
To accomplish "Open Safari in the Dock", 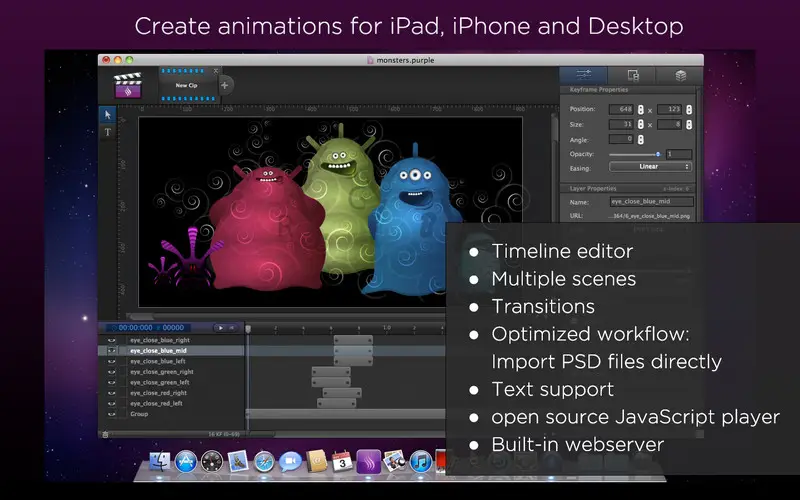I will tap(264, 462).
